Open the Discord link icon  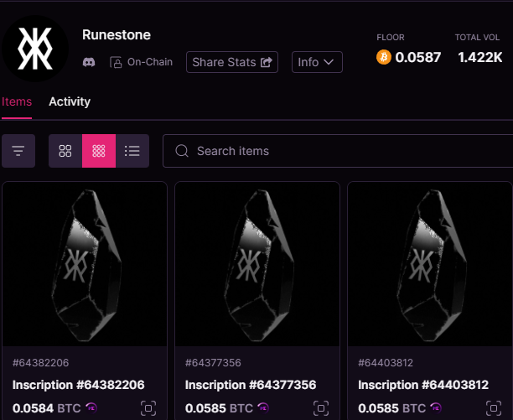(x=89, y=62)
